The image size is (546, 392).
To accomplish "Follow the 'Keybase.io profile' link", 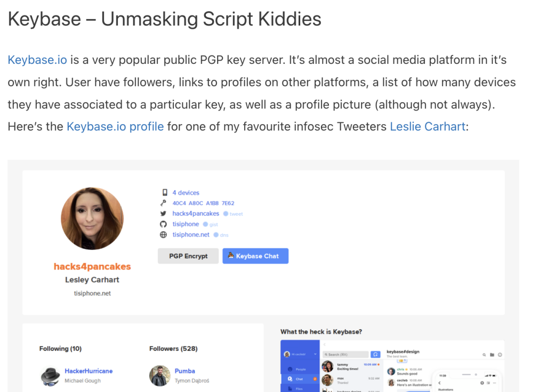I will point(115,127).
